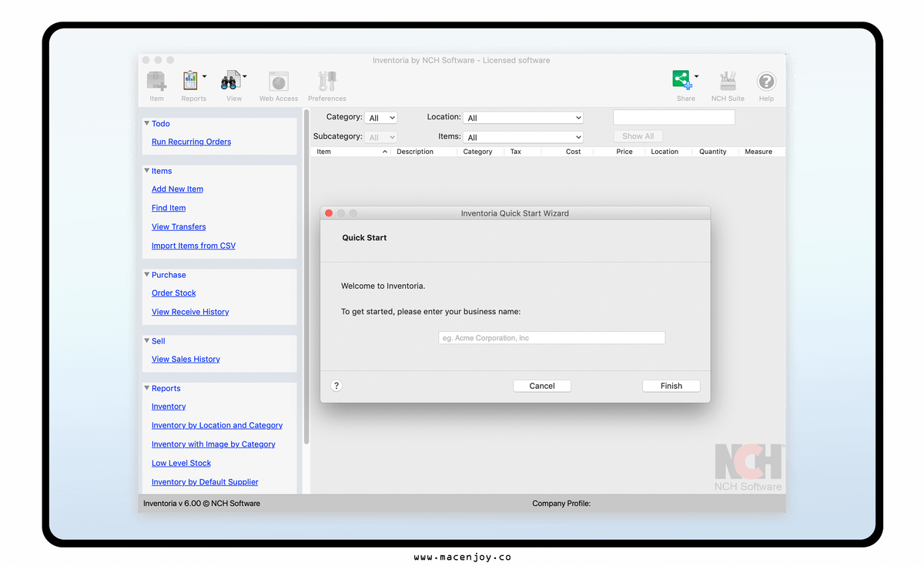The height and width of the screenshot is (566, 924).
Task: Open the Inventory report link
Action: point(169,407)
